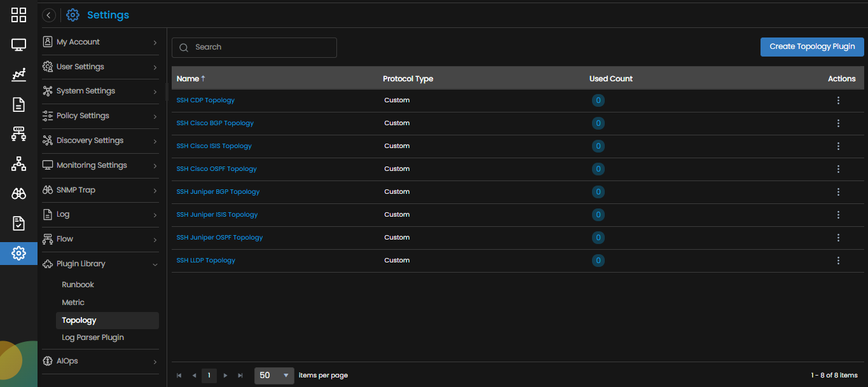Screen dimensions: 868x387
Task: Open the items per page dropdown
Action: click(x=274, y=376)
